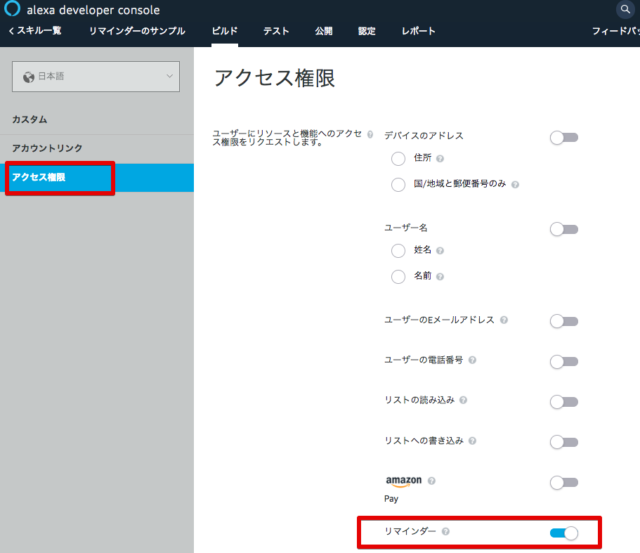Open help icon next to ユーザーのEメールアドレス
The image size is (640, 553).
(504, 320)
